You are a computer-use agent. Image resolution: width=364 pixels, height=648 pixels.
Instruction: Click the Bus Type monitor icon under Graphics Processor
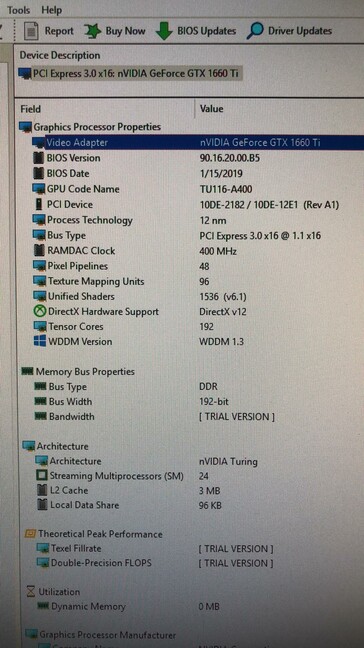pos(39,236)
